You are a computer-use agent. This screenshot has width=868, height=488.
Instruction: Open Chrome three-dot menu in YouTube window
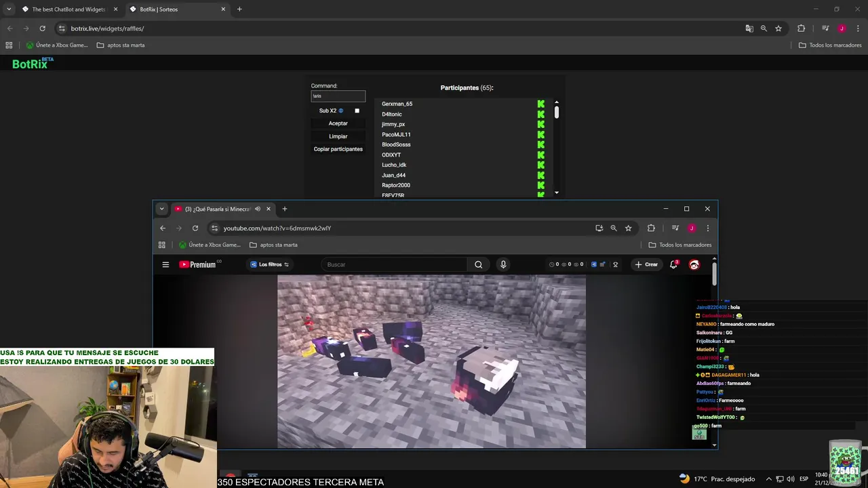(x=708, y=228)
